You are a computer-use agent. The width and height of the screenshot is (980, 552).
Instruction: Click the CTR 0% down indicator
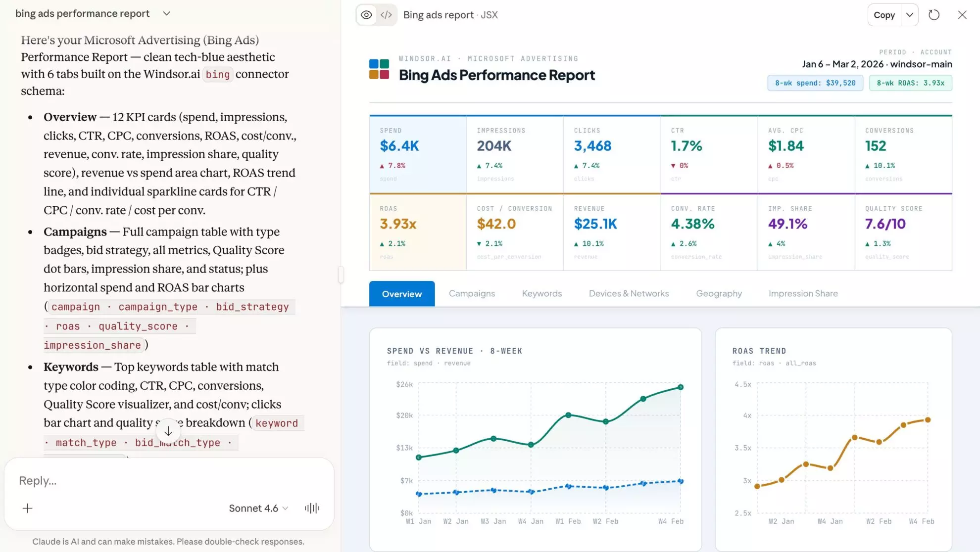(x=679, y=166)
